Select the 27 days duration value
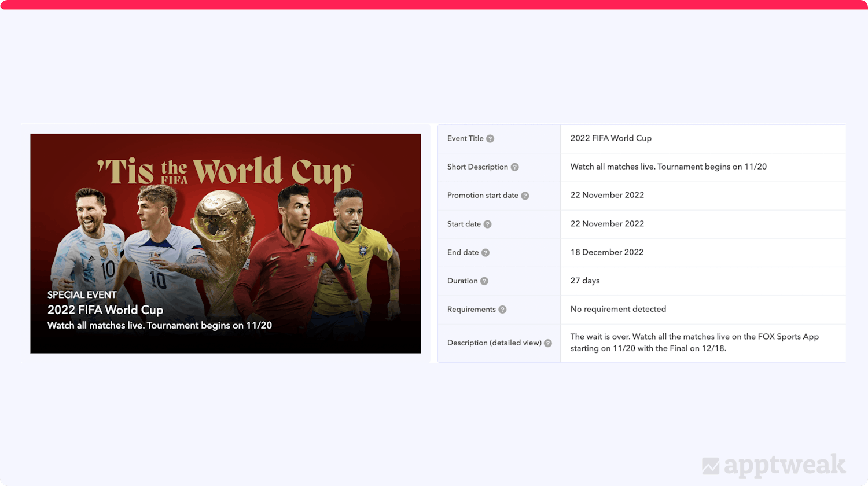This screenshot has width=868, height=486. 585,281
